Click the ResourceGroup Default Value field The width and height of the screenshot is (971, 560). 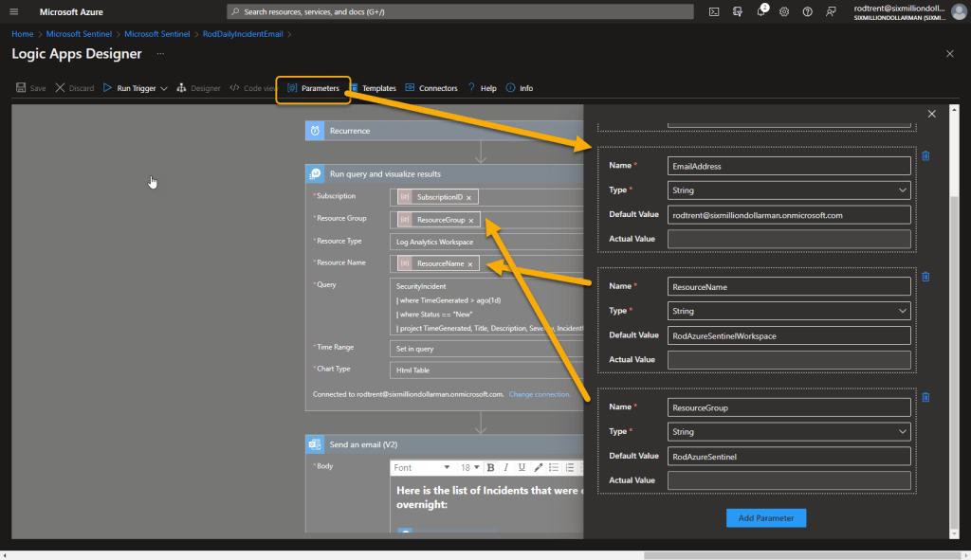coord(789,456)
